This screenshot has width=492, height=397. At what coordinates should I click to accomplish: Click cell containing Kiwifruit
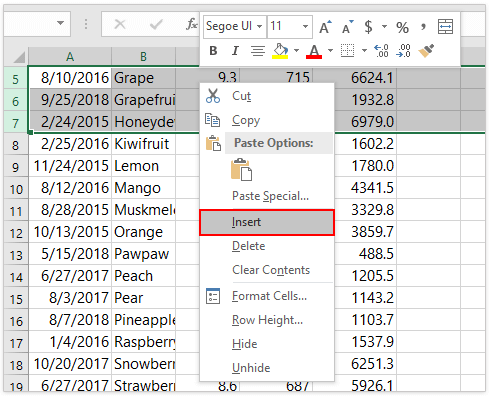pyautogui.click(x=143, y=144)
